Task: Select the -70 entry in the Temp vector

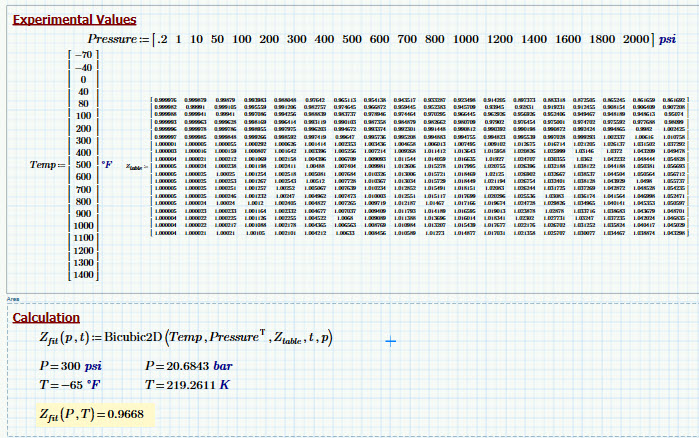Action: [x=83, y=55]
